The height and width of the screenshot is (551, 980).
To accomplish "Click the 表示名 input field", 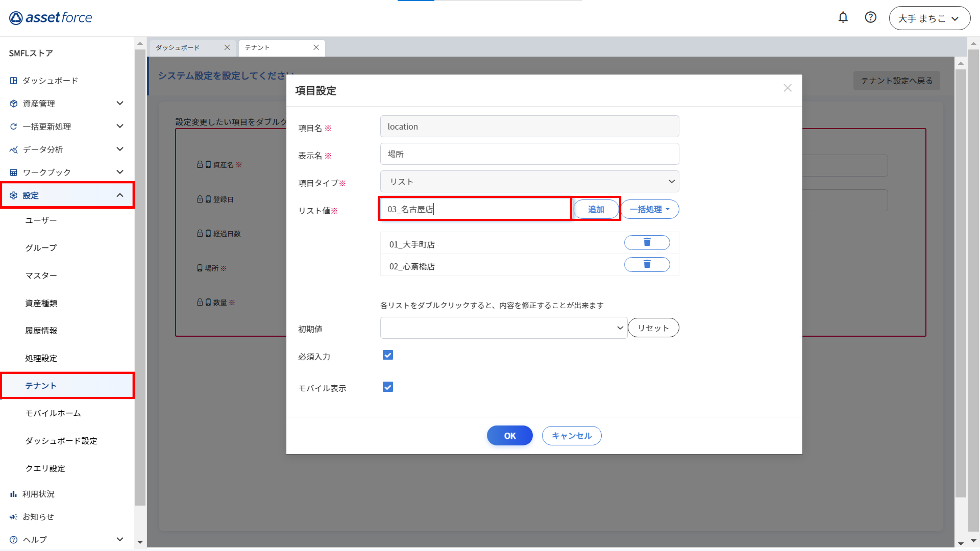I will coord(529,154).
